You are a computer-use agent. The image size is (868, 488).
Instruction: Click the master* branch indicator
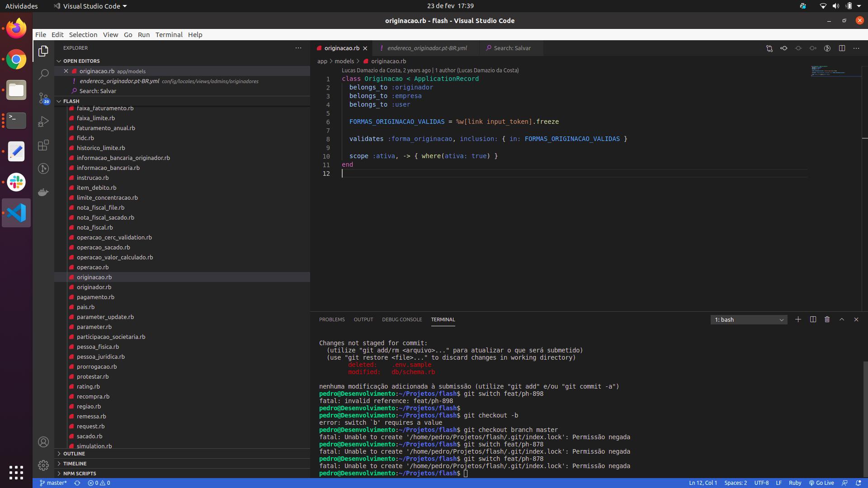point(53,483)
